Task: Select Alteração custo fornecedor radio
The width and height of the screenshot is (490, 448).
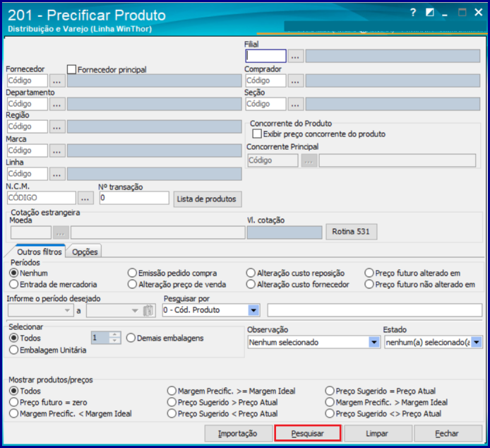Action: 251,284
